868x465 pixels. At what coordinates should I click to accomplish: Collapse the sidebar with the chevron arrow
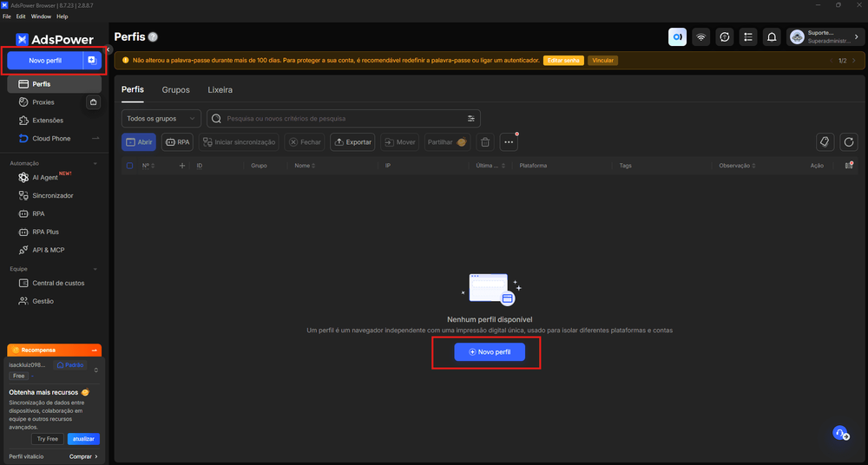pos(108,49)
